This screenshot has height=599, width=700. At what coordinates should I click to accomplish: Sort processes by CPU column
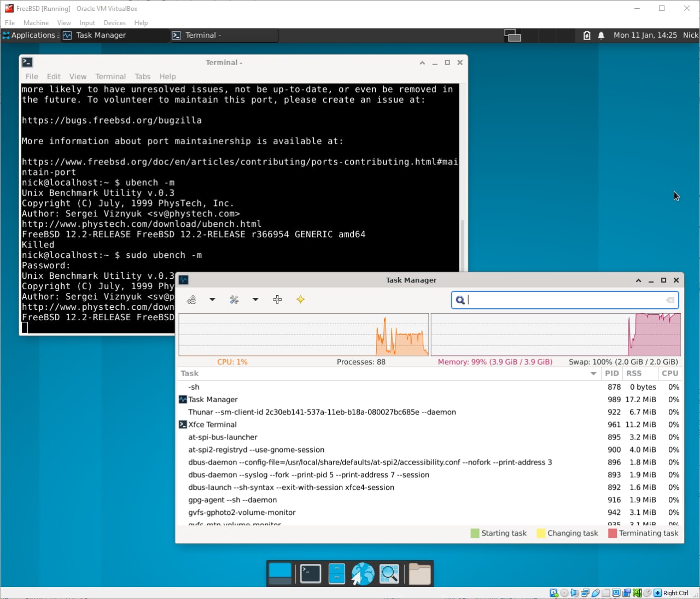tap(670, 373)
